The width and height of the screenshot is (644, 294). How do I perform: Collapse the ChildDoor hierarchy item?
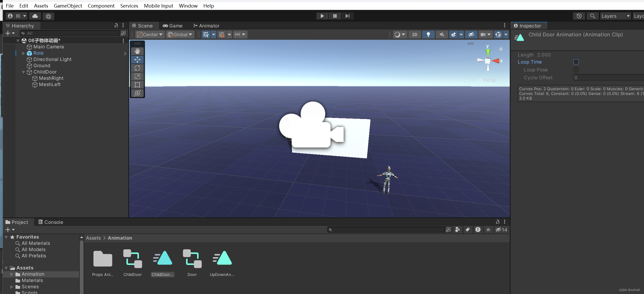[x=23, y=72]
